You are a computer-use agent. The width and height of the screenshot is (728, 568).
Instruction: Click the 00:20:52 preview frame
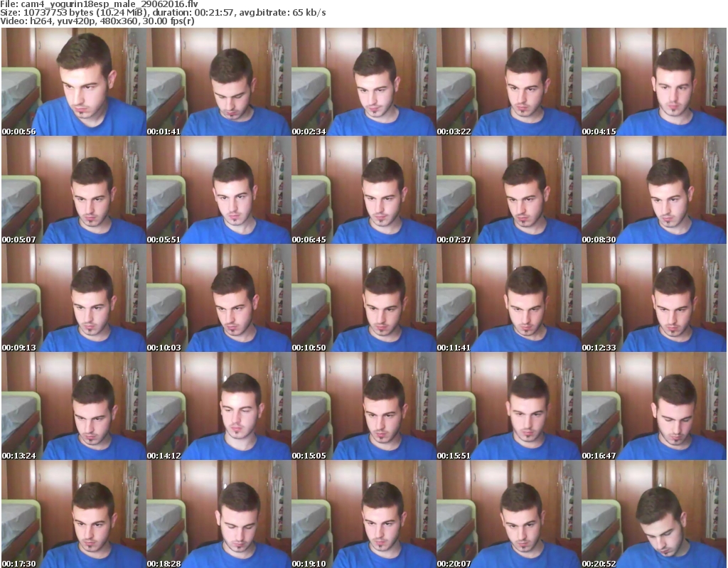point(654,514)
